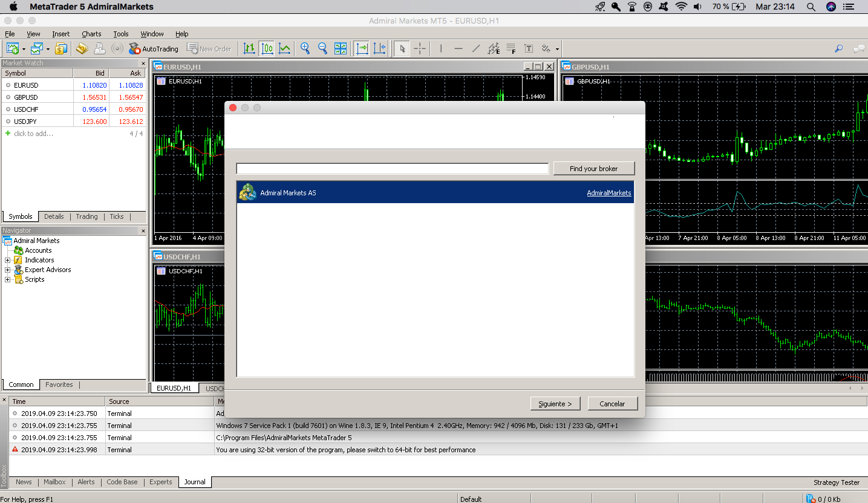Open the Charts menu
The height and width of the screenshot is (503, 868).
(91, 34)
